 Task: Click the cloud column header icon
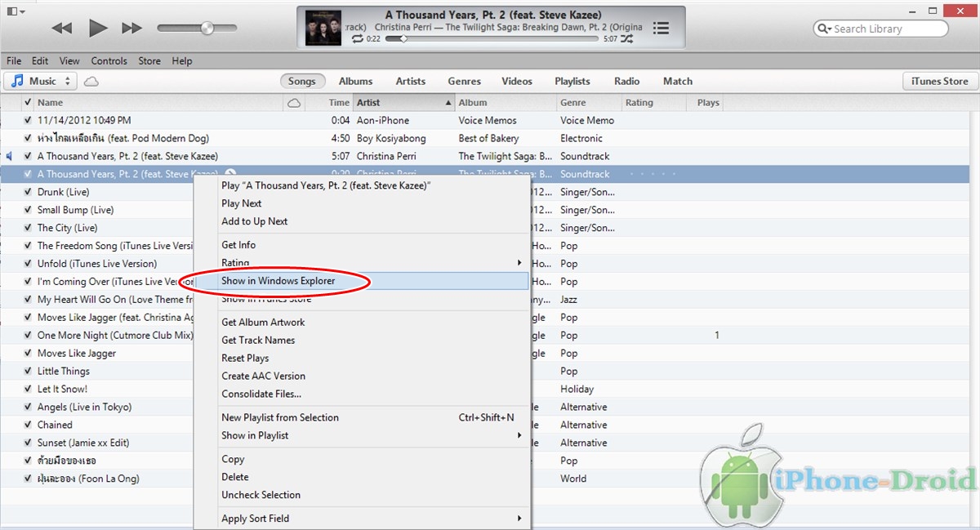coord(294,103)
